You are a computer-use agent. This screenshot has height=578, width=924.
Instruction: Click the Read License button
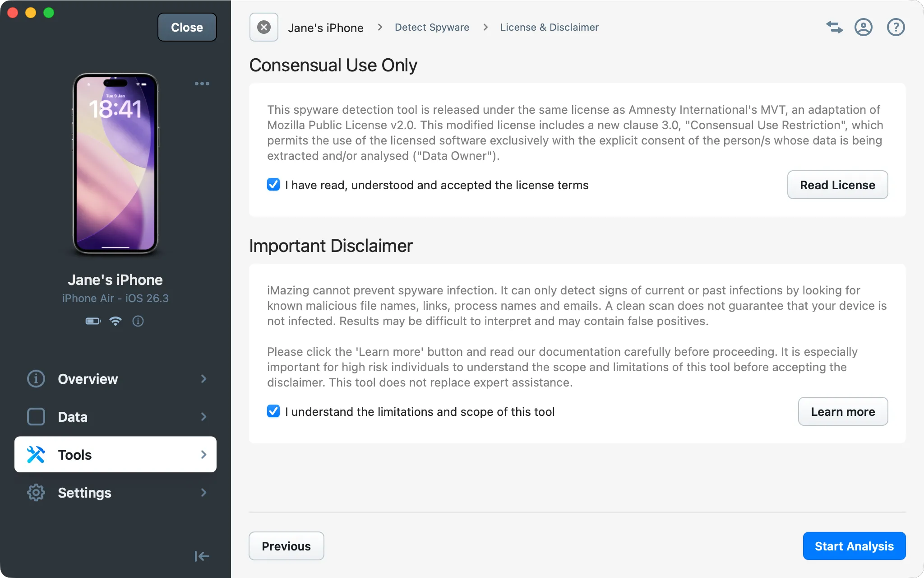837,185
